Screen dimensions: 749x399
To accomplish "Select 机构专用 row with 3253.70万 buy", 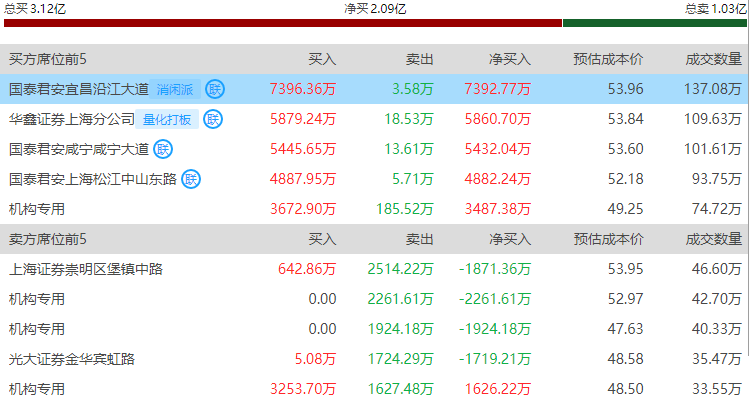I will (374, 389).
